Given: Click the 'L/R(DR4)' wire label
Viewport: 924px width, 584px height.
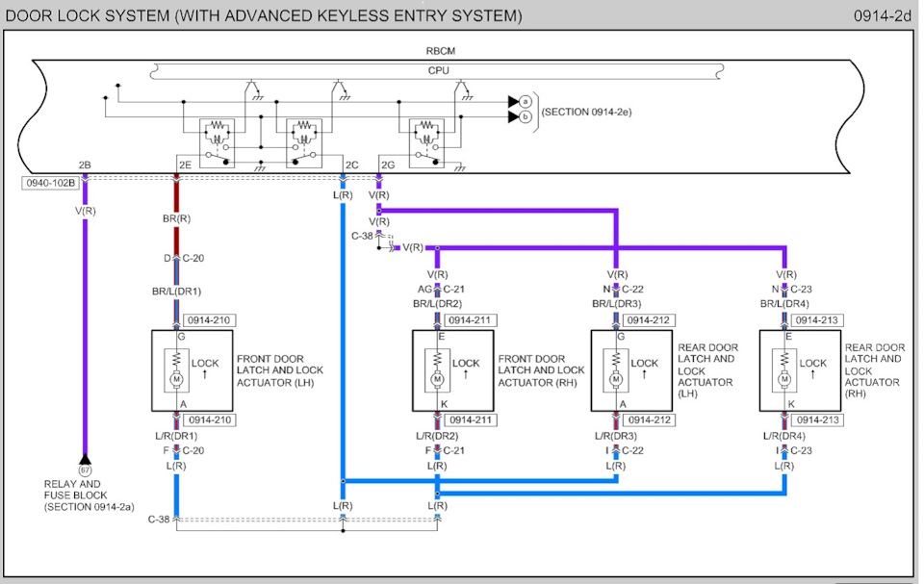Looking at the screenshot, I should tap(784, 436).
